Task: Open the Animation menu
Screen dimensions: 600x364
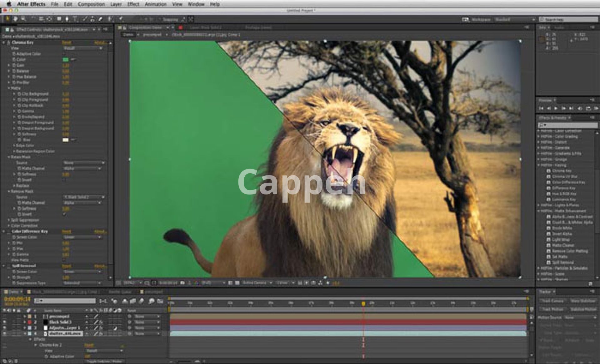Action: coord(155,4)
